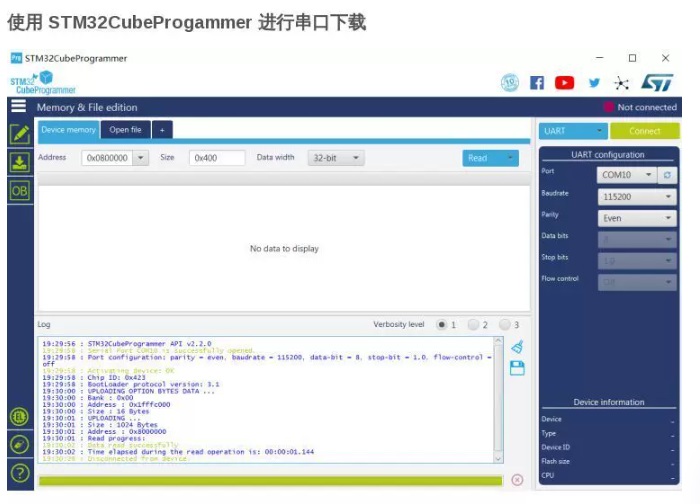Clear the log with the broom icon
This screenshot has height=504, width=700.
pyautogui.click(x=517, y=346)
